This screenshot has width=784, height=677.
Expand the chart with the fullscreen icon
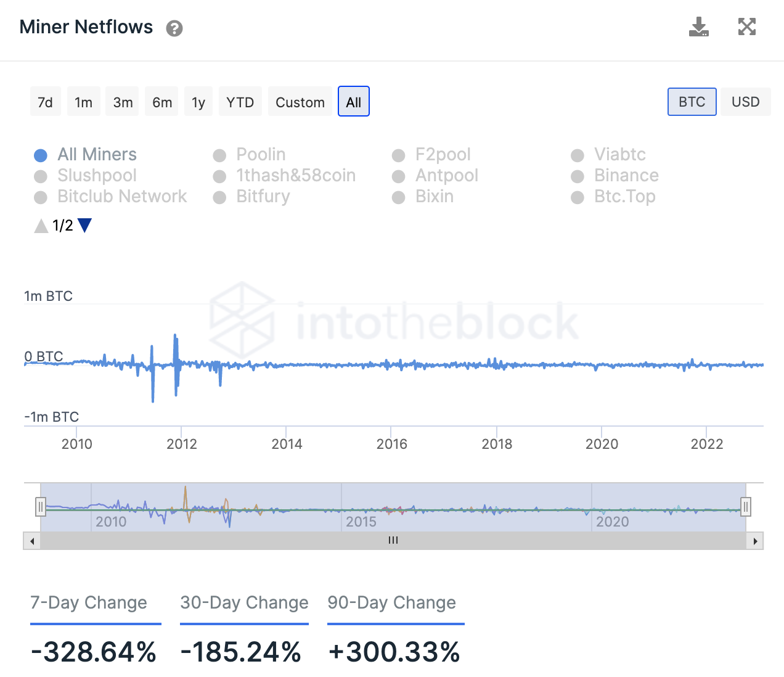(747, 27)
